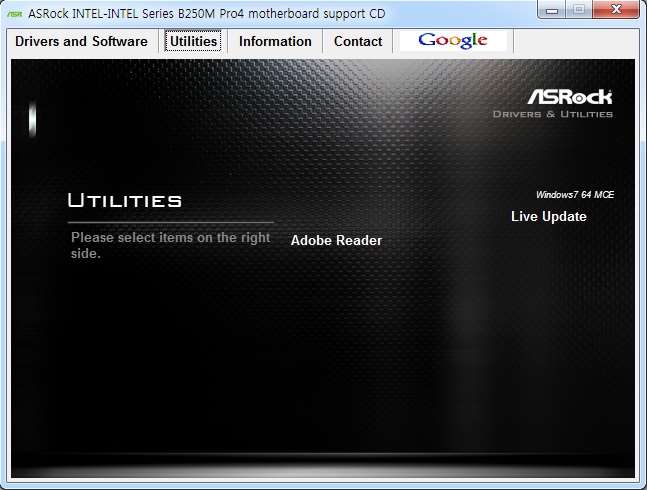Viewport: 647px width, 490px height.
Task: Click the disabled maximize window button
Action: 579,10
